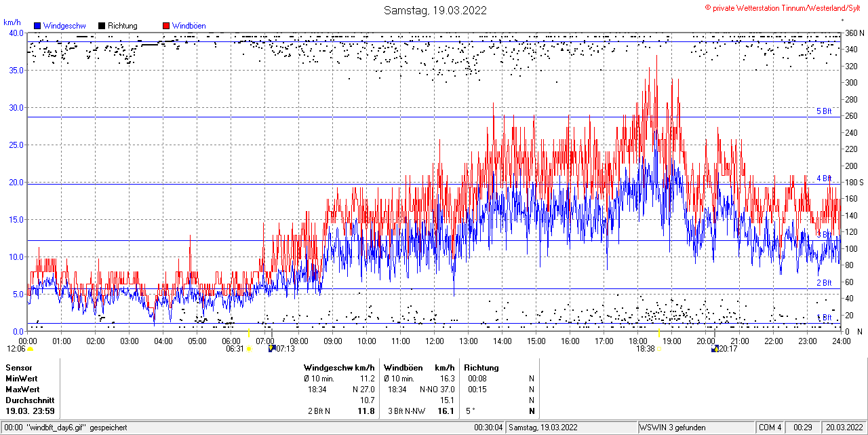Screen dimensions: 868x435
Task: Click the current gust value 16.1
Action: 446,411
